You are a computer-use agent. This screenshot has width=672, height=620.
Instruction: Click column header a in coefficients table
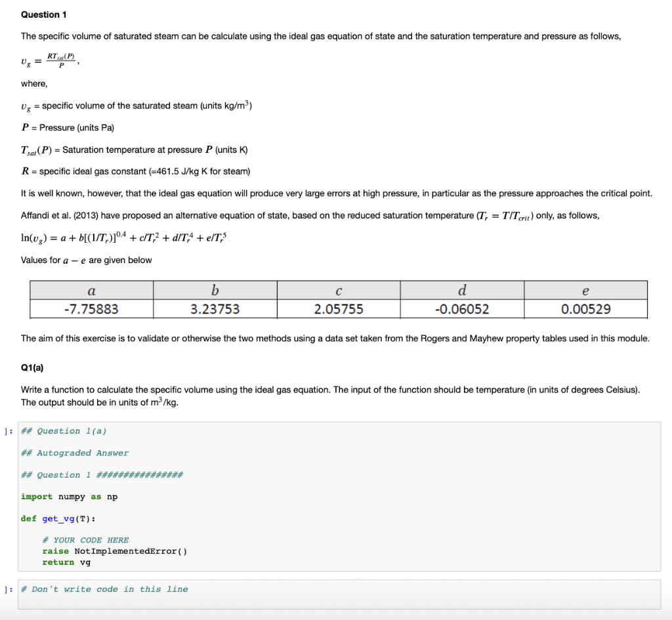(x=91, y=291)
